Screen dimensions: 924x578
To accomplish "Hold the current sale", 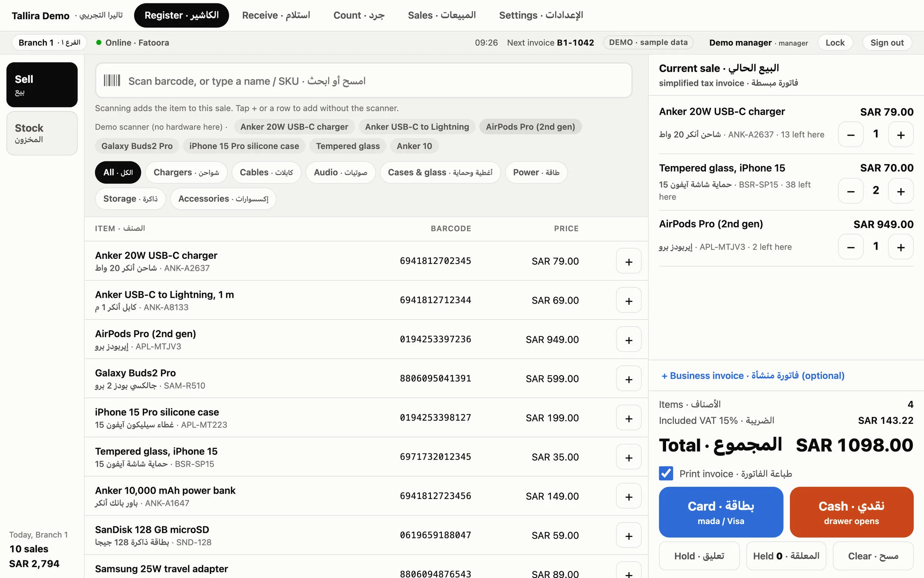I will [x=699, y=556].
